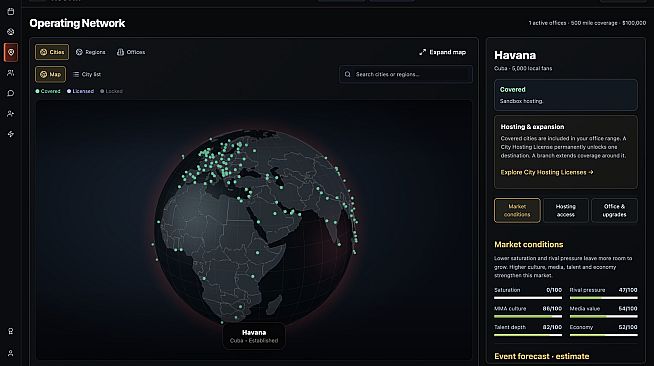Select the map pin sidebar icon
This screenshot has width=654, height=366.
tap(11, 52)
